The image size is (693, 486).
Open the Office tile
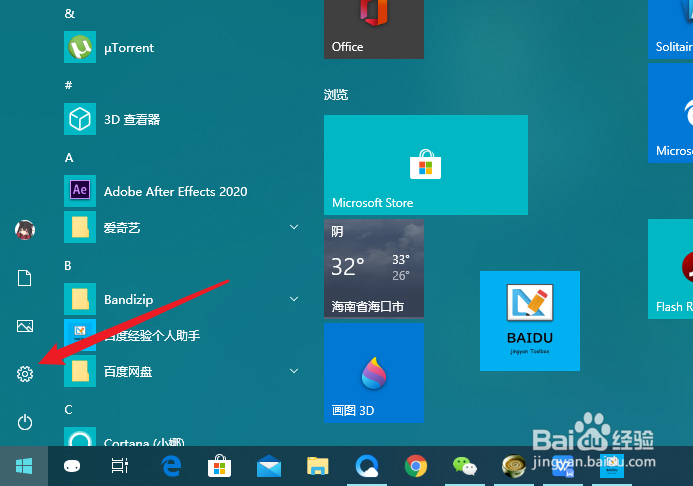374,29
